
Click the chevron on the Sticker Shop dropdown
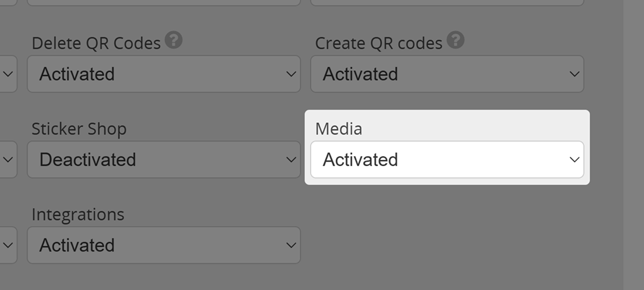tap(290, 159)
